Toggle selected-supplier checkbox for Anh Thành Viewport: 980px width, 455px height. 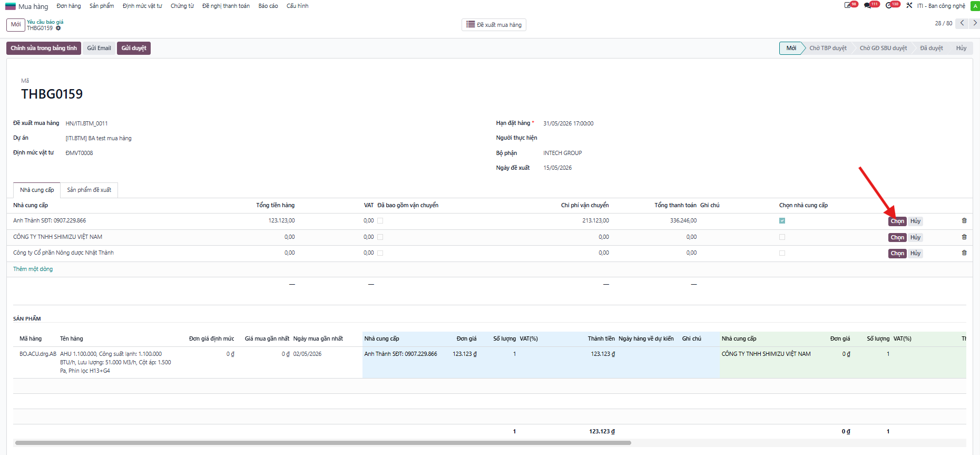[782, 221]
